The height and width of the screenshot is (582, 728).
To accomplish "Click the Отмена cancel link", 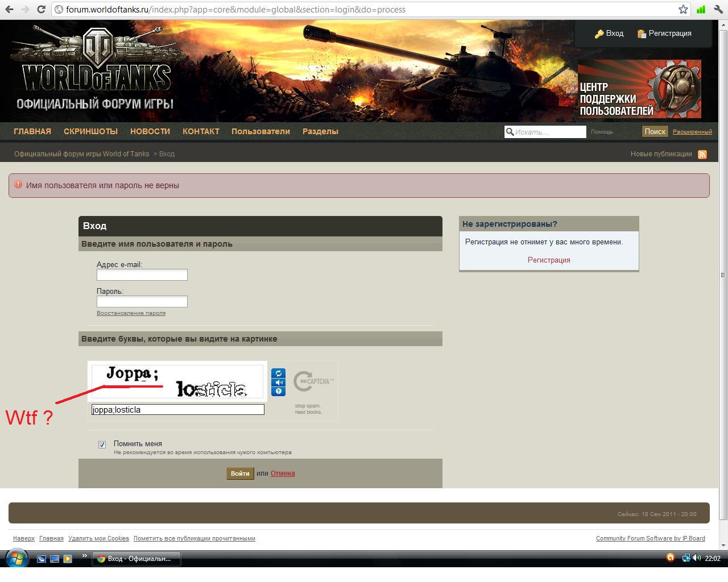I will 283,473.
